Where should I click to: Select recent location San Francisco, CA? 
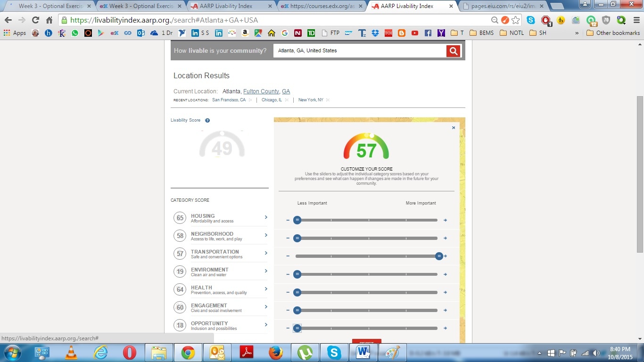(x=229, y=100)
